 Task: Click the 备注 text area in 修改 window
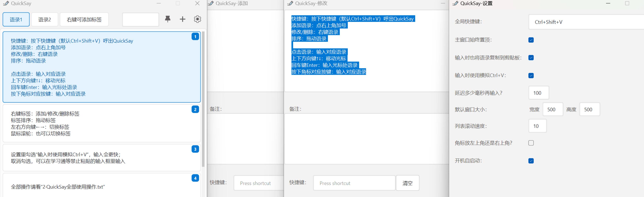coord(366,139)
